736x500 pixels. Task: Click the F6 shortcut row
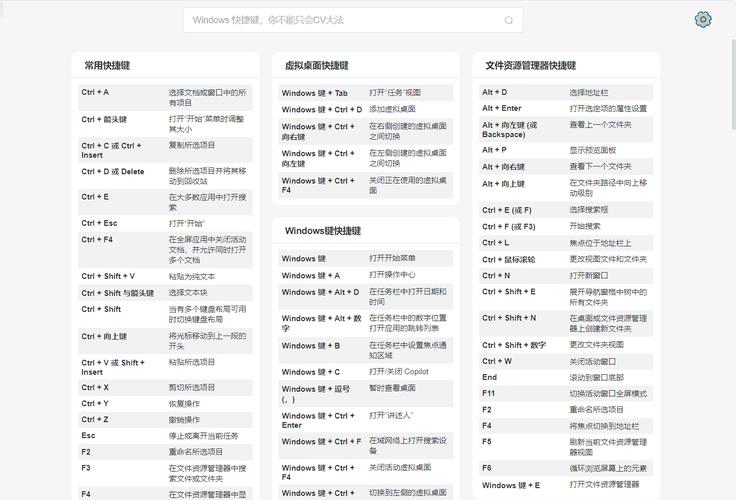[566, 468]
